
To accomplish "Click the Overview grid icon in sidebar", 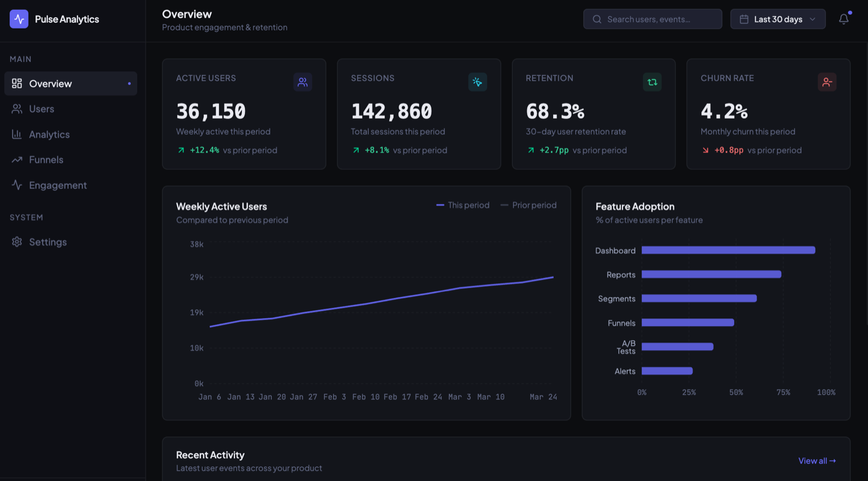I will [17, 84].
